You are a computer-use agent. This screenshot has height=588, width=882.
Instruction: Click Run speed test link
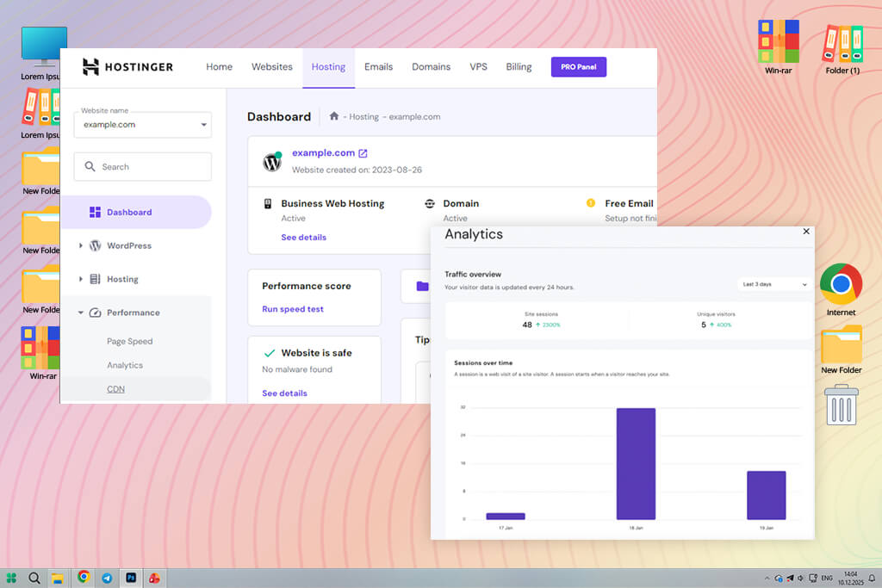(x=293, y=309)
